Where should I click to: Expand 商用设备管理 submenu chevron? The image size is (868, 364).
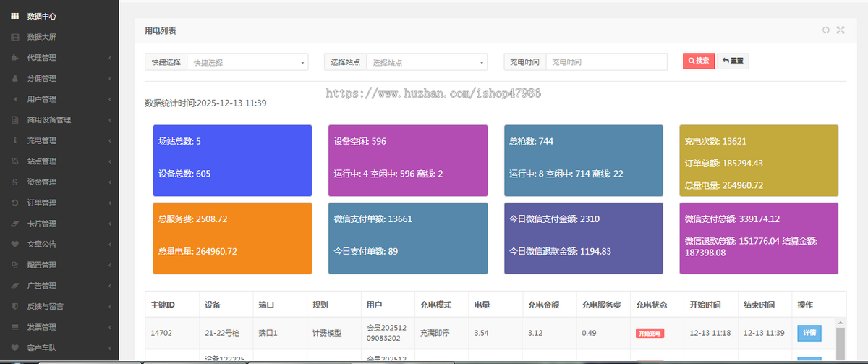[x=110, y=119]
